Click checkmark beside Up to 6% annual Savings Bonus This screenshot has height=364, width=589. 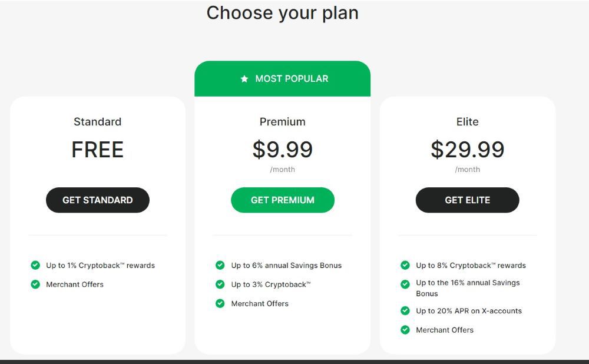220,265
